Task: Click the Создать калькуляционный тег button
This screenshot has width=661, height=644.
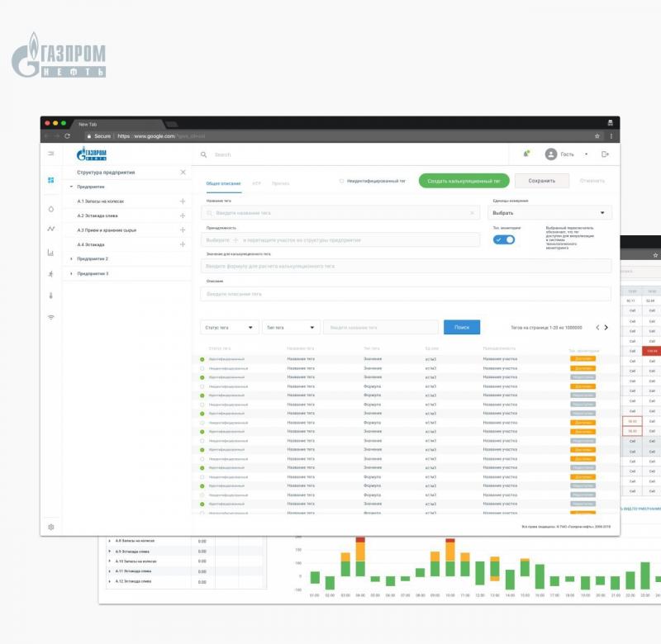Action: click(464, 181)
